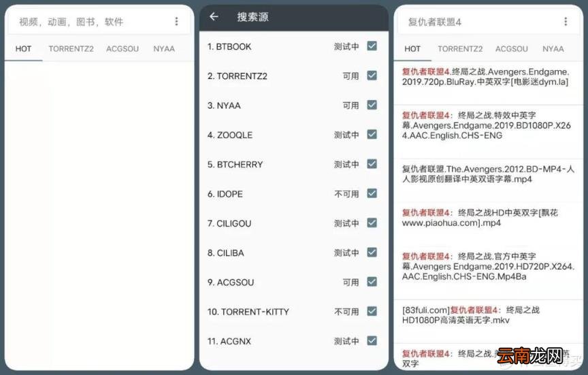This screenshot has height=375, width=588.
Task: Click the 搜索源 screen title
Action: (x=252, y=17)
